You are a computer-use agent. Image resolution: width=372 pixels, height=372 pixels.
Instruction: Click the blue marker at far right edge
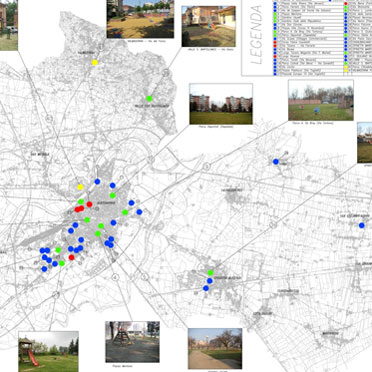[x=362, y=225]
